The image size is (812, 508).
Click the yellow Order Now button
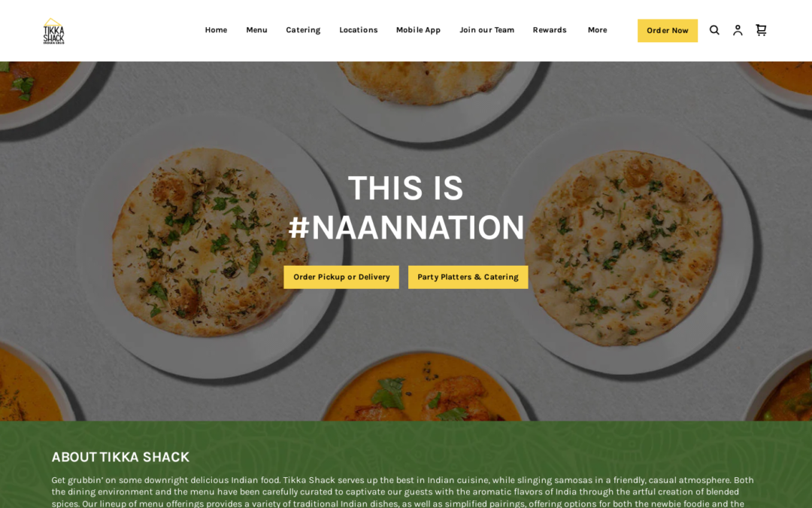coord(668,31)
